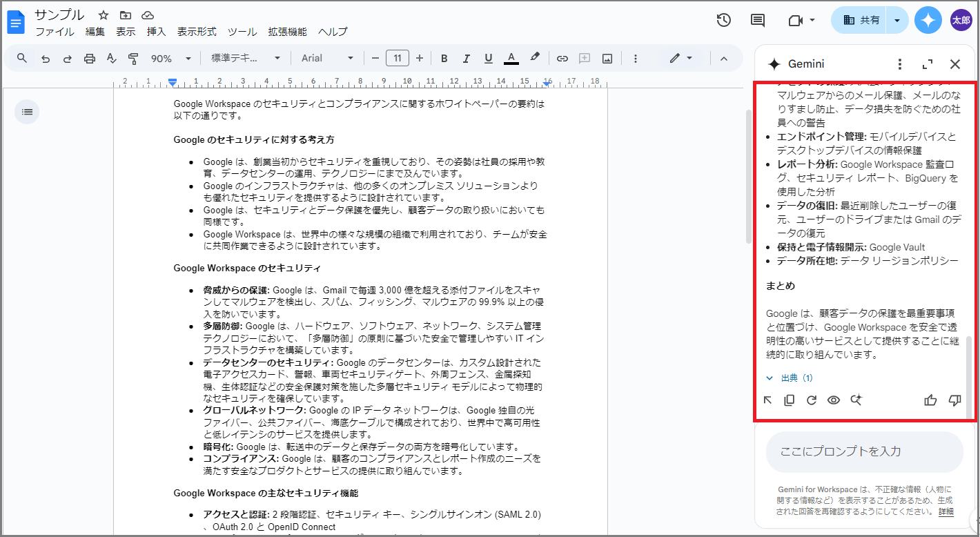Expand the 出典 (1) sources section
This screenshot has width=980, height=537.
[x=789, y=378]
